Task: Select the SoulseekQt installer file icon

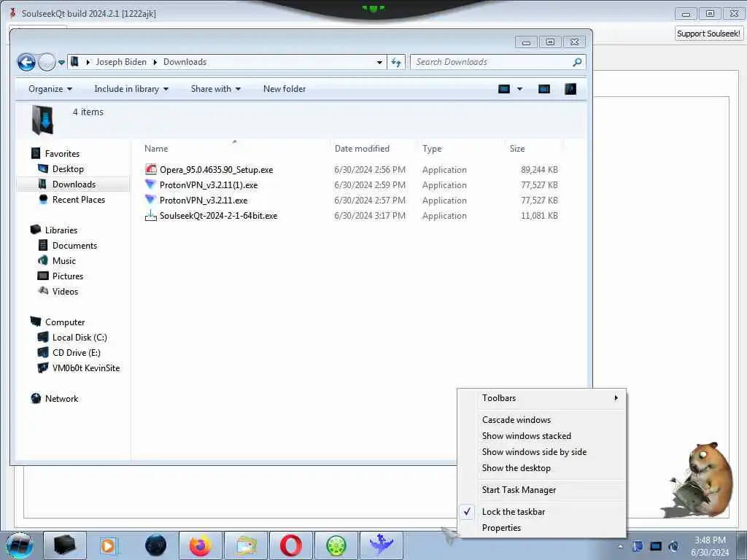Action: coord(150,215)
